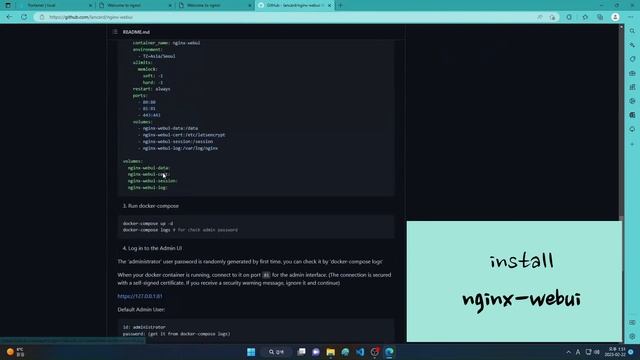
Task: Reload the page with the refresh icon
Action: pyautogui.click(x=24, y=17)
